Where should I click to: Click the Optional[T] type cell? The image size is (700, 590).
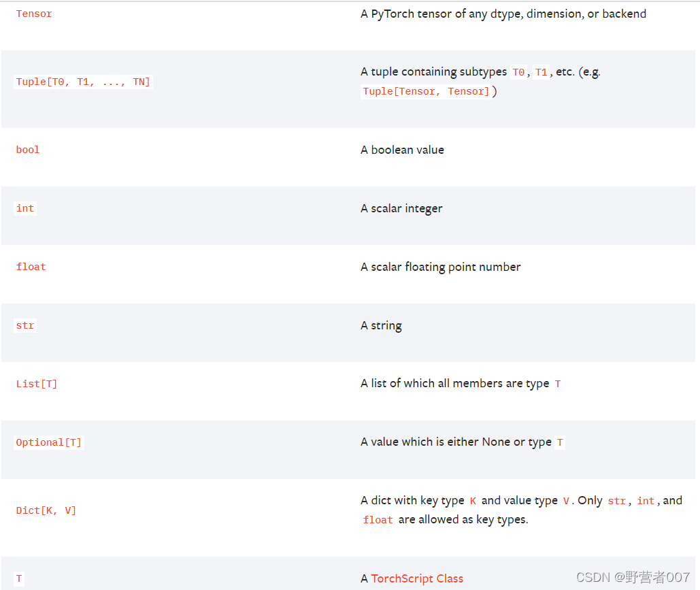[49, 442]
